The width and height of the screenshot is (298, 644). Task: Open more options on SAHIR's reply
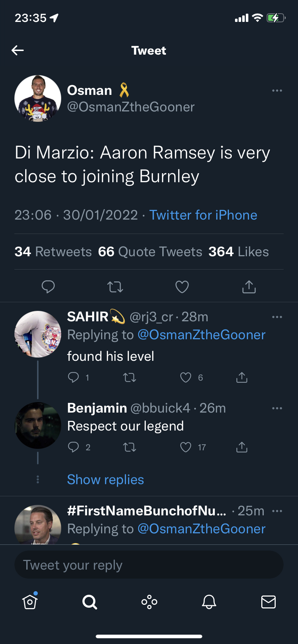click(x=277, y=317)
